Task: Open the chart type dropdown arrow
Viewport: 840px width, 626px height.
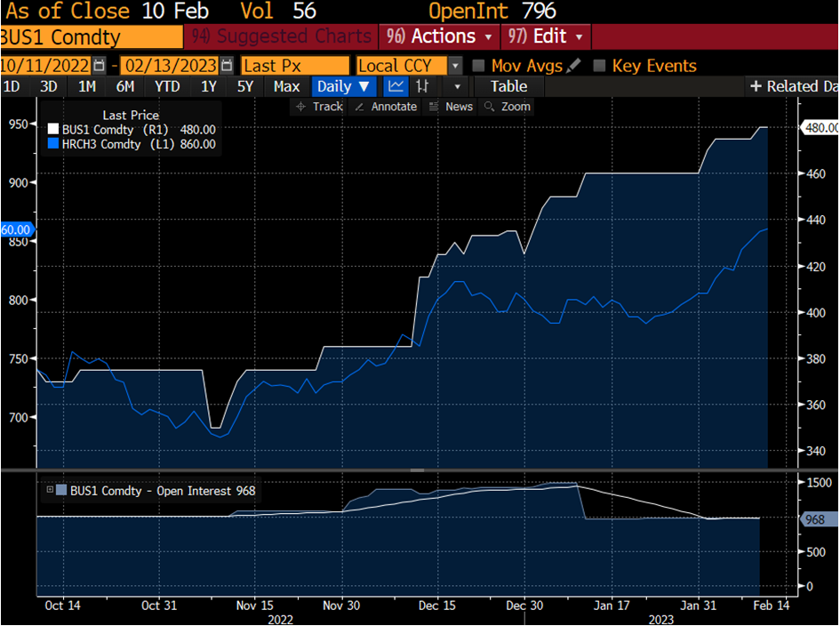Action: 458,86
